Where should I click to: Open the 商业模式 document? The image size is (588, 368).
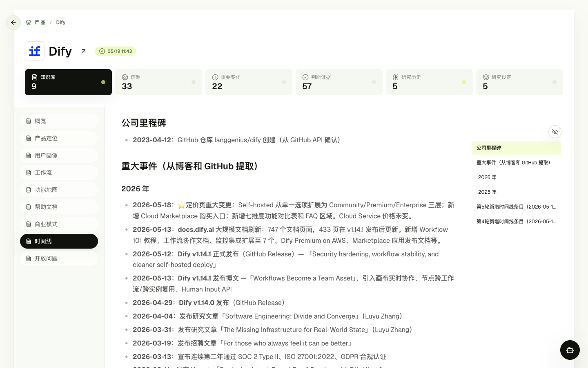[59, 224]
